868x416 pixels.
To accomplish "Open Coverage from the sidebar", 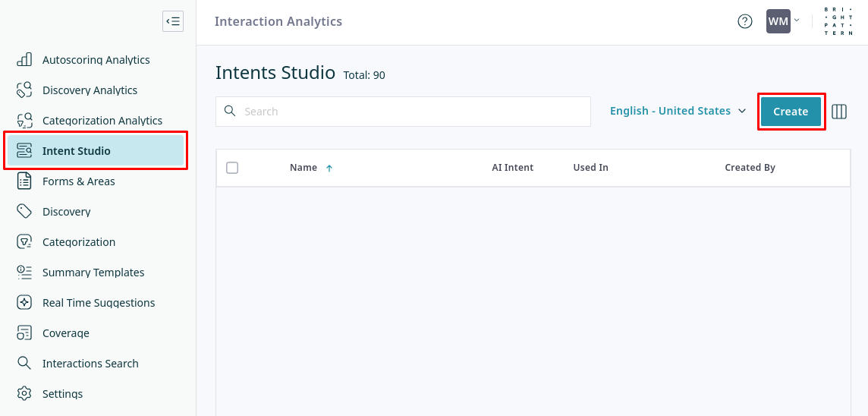I will pyautogui.click(x=66, y=333).
